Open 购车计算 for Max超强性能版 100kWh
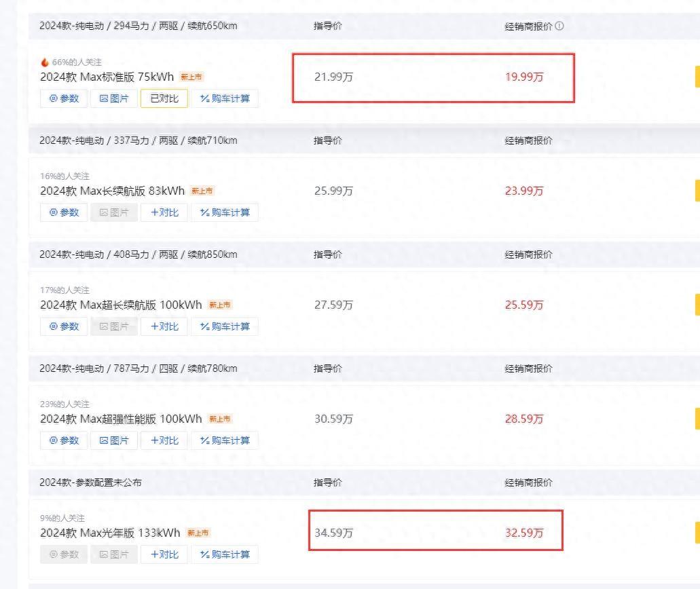700x589 pixels. click(x=225, y=440)
